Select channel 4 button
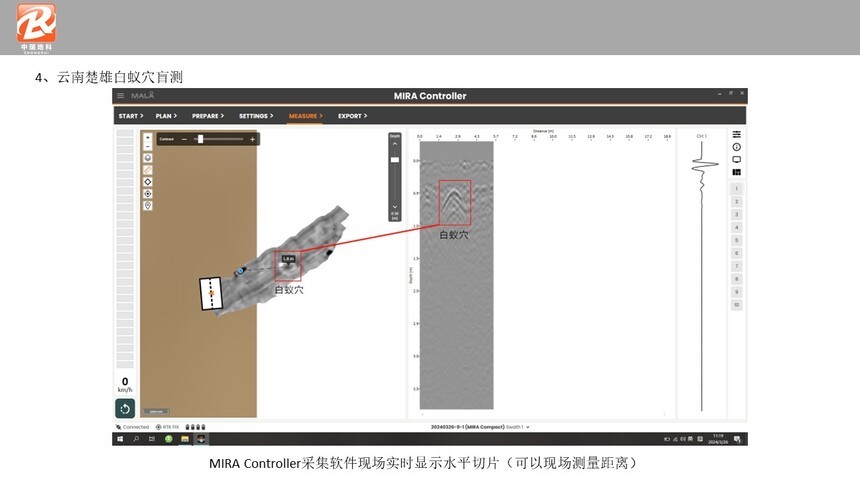The width and height of the screenshot is (860, 484). coord(737,228)
